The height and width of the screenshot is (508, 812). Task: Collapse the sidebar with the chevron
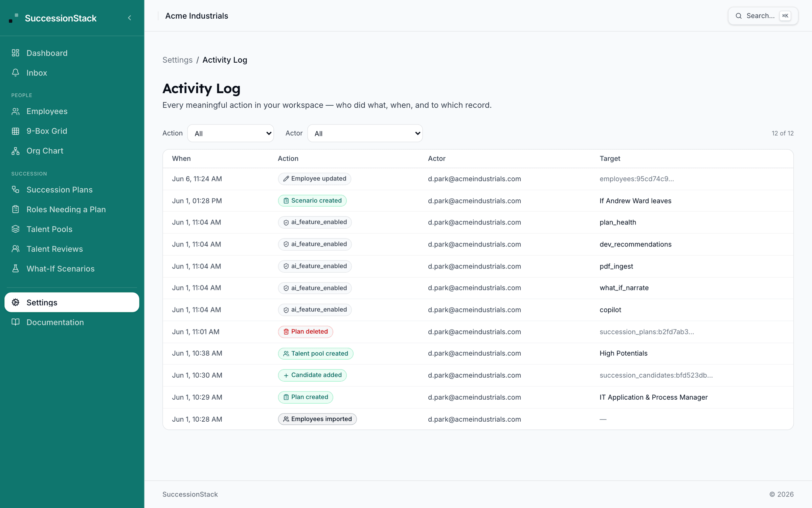(130, 18)
